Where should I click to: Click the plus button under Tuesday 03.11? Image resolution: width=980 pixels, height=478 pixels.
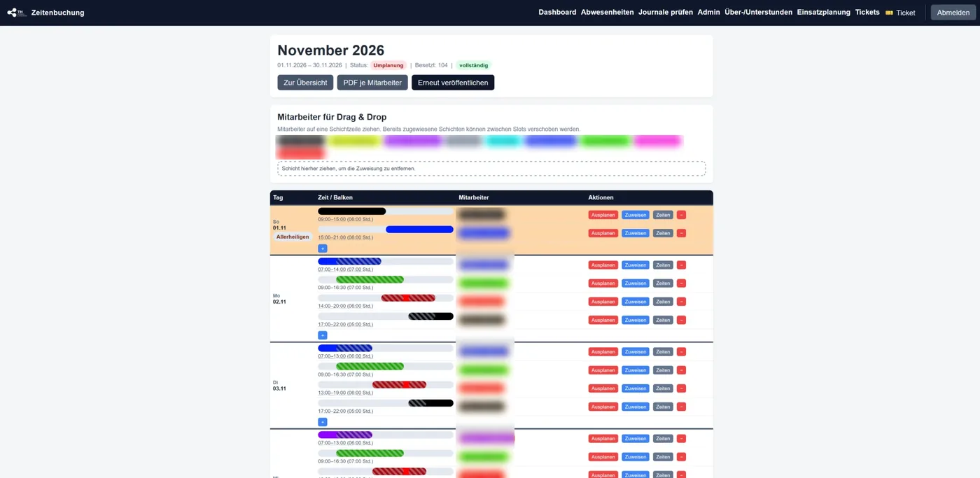323,422
